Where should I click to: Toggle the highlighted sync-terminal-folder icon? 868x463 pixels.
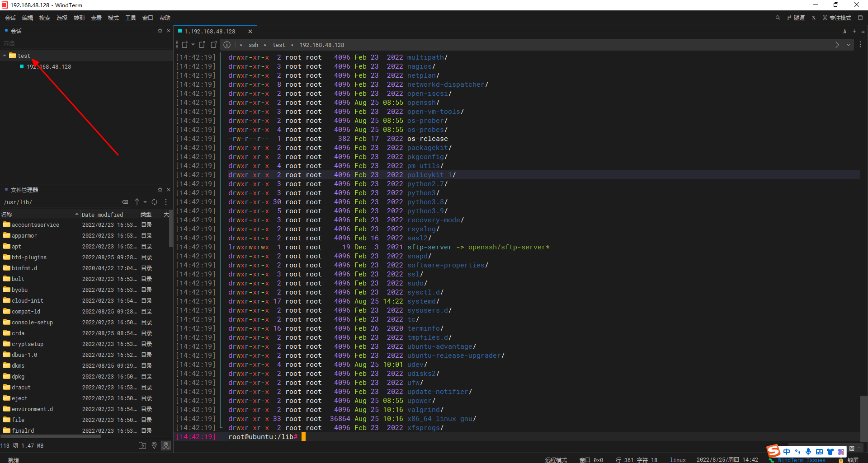(x=166, y=445)
